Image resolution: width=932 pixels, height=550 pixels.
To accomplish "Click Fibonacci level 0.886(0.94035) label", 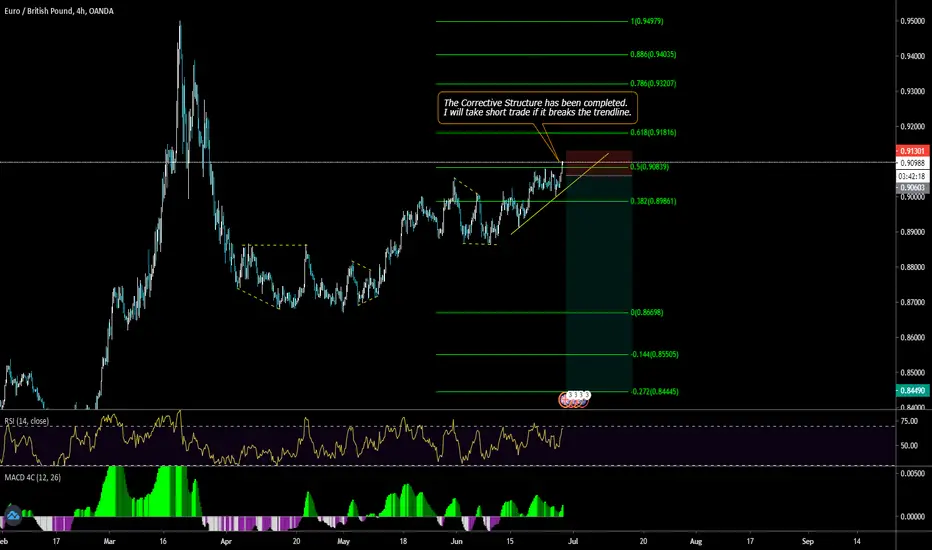I will coord(653,54).
